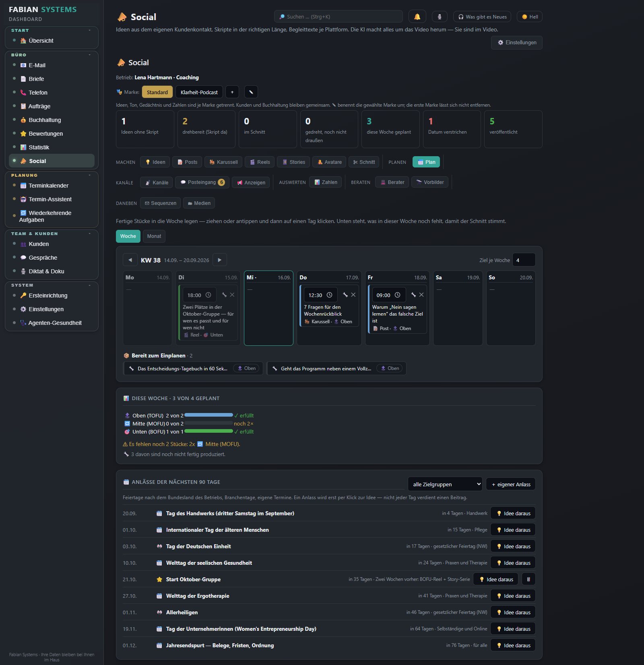Collapse the START sidebar section
Screen dimensions: 644x665
pos(89,30)
